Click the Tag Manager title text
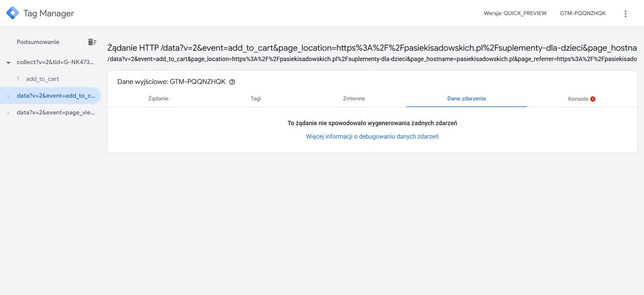This screenshot has height=295, width=644. pyautogui.click(x=49, y=13)
